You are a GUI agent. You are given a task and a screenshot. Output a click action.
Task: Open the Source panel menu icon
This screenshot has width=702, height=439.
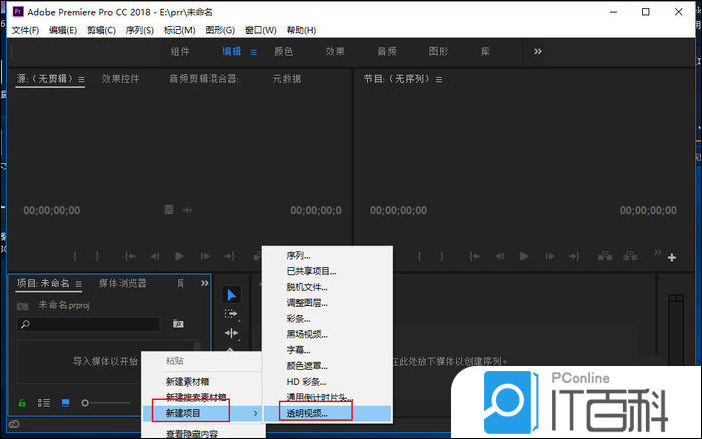[81, 79]
